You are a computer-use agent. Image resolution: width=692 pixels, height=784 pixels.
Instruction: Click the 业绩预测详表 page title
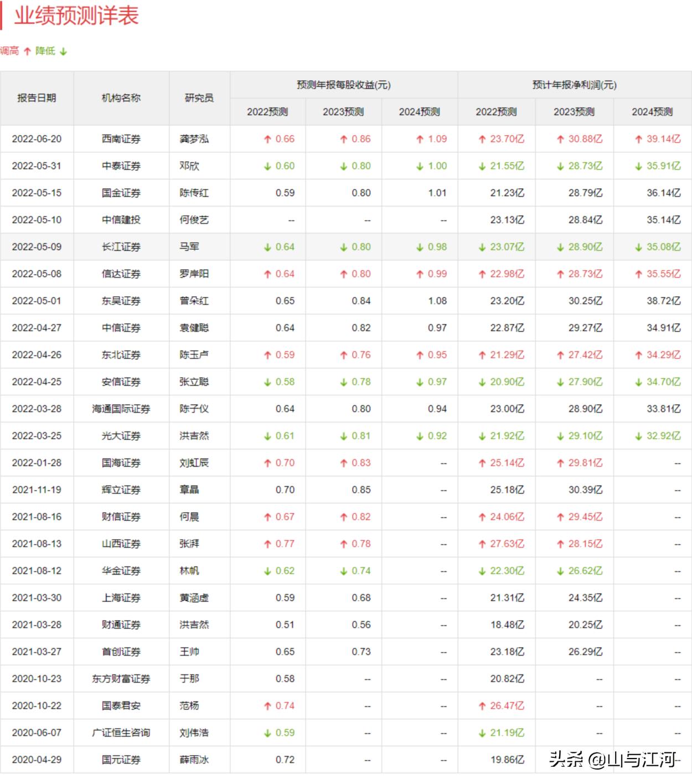(x=76, y=16)
